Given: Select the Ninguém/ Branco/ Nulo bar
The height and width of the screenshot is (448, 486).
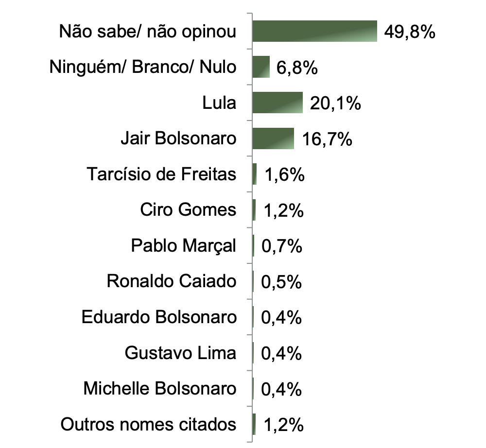Looking at the screenshot, I should tap(261, 67).
